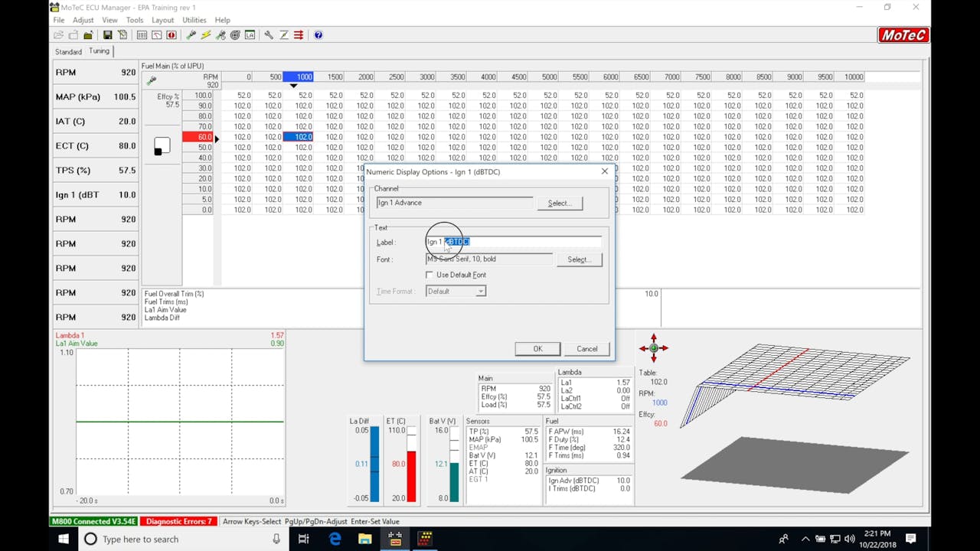Click the Diagnostic Errors status bar item
The image size is (980, 551).
[177, 521]
